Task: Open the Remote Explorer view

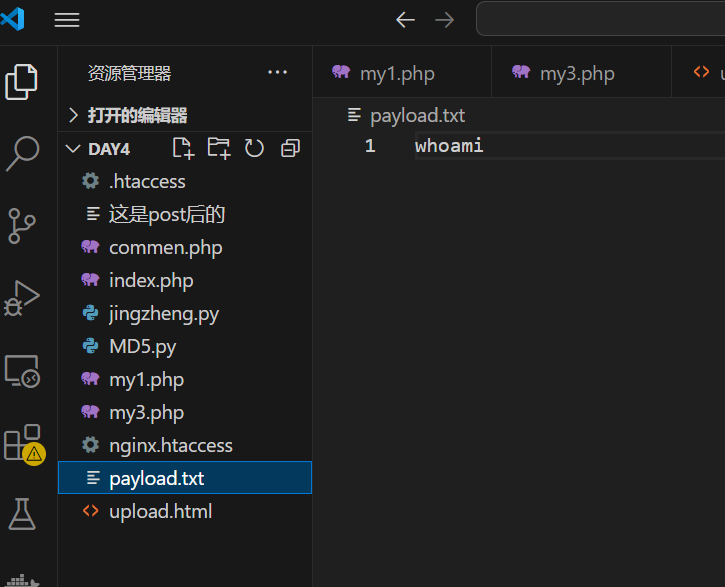Action: click(22, 370)
